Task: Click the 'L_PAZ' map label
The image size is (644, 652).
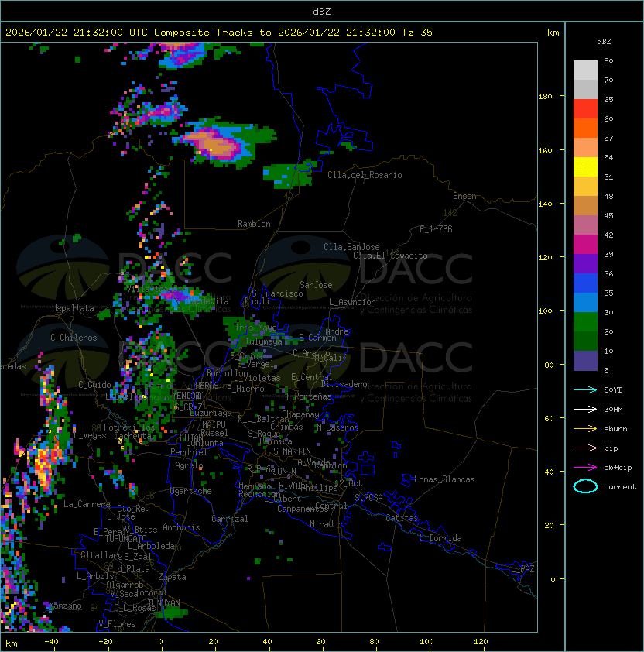Action: point(522,569)
